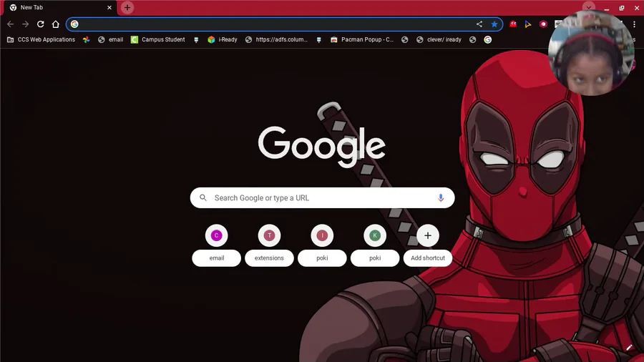Screen dimensions: 644x362
Task: Open the https://adfs.colum... bookmark
Action: tap(276, 39)
